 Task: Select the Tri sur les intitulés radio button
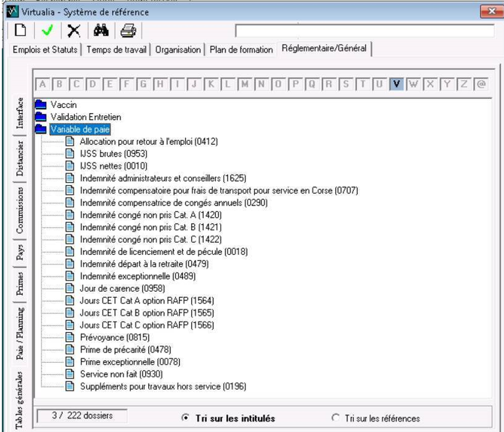tap(186, 418)
